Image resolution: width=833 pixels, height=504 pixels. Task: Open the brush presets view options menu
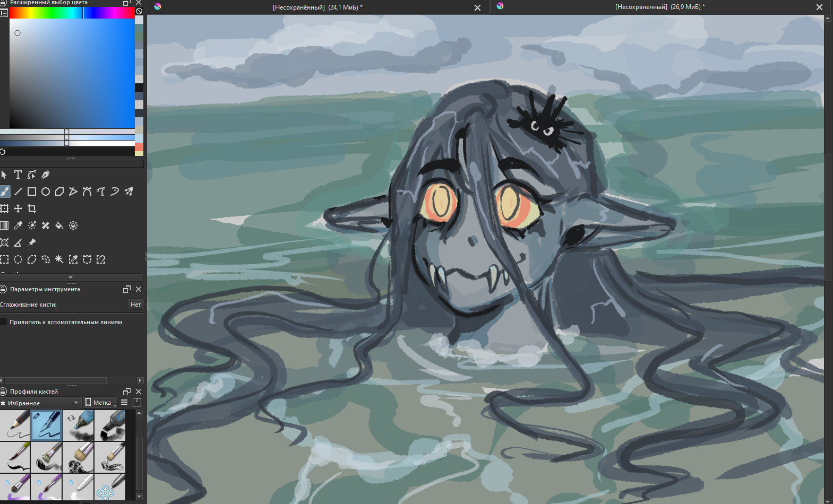(124, 403)
